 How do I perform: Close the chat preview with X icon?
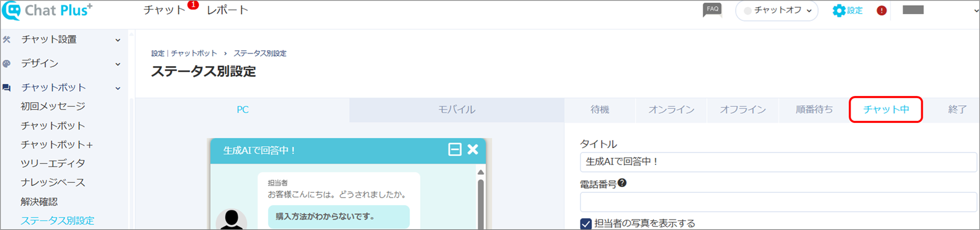pyautogui.click(x=473, y=150)
